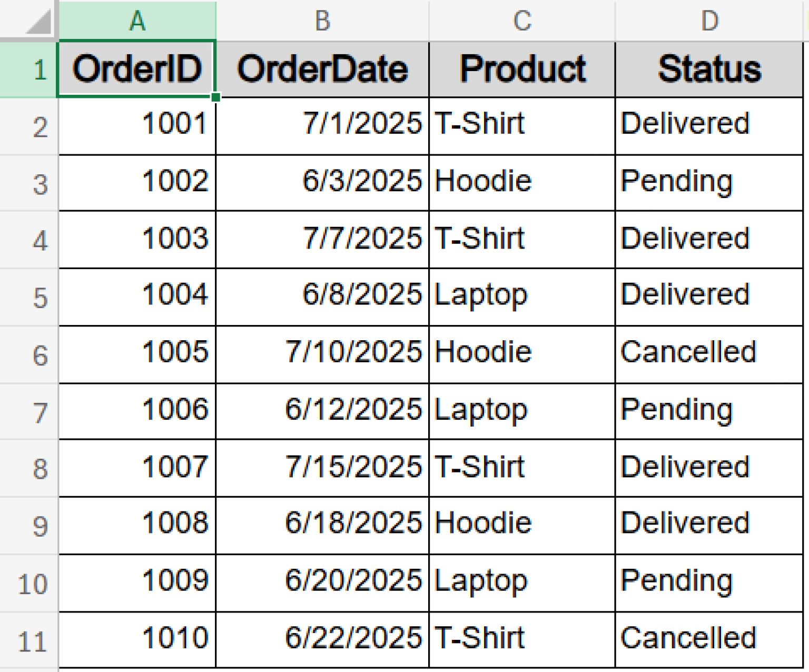Select the T-Shirt cell in row 2
Viewport: 809px width, 672px height.
pyautogui.click(x=521, y=125)
